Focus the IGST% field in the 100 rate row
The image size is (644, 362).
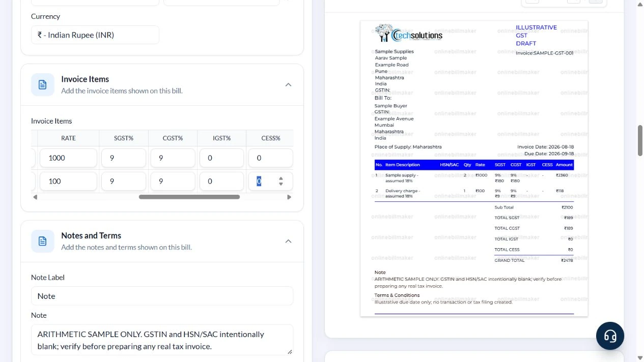(x=221, y=181)
